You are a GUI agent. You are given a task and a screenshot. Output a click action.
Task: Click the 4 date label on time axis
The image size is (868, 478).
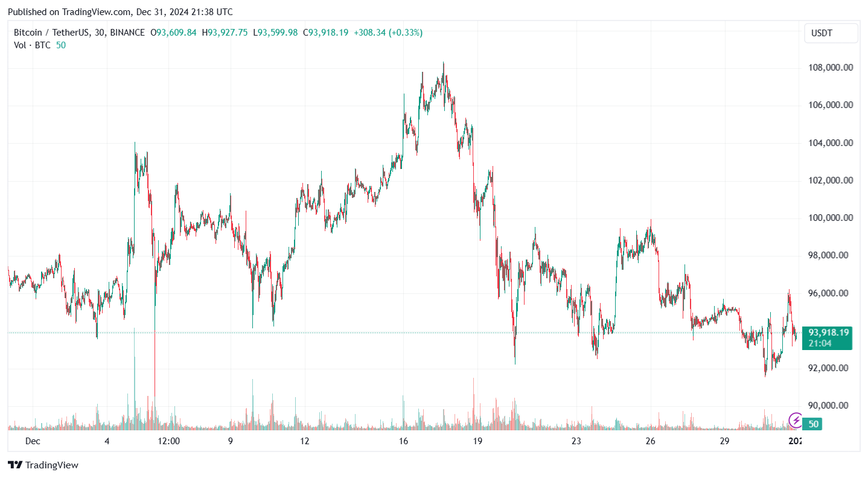pos(107,441)
